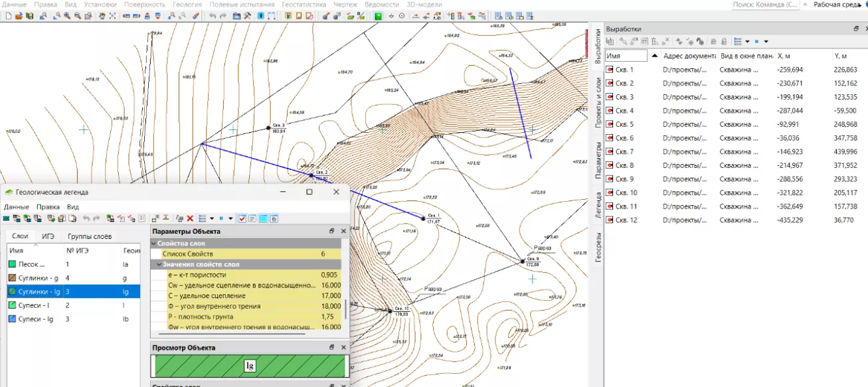Open the Геосрезы side panel tab
This screenshot has height=387, width=868.
point(597,248)
